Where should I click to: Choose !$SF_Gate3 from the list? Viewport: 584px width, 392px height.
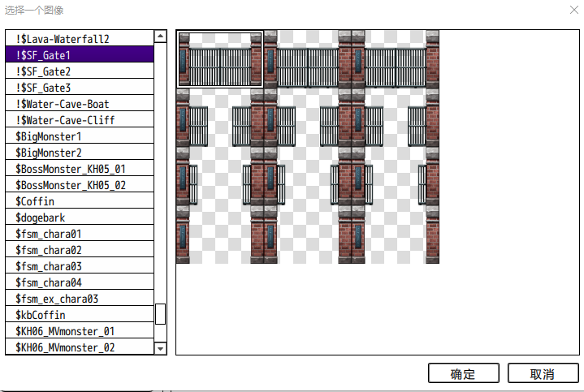[80, 87]
